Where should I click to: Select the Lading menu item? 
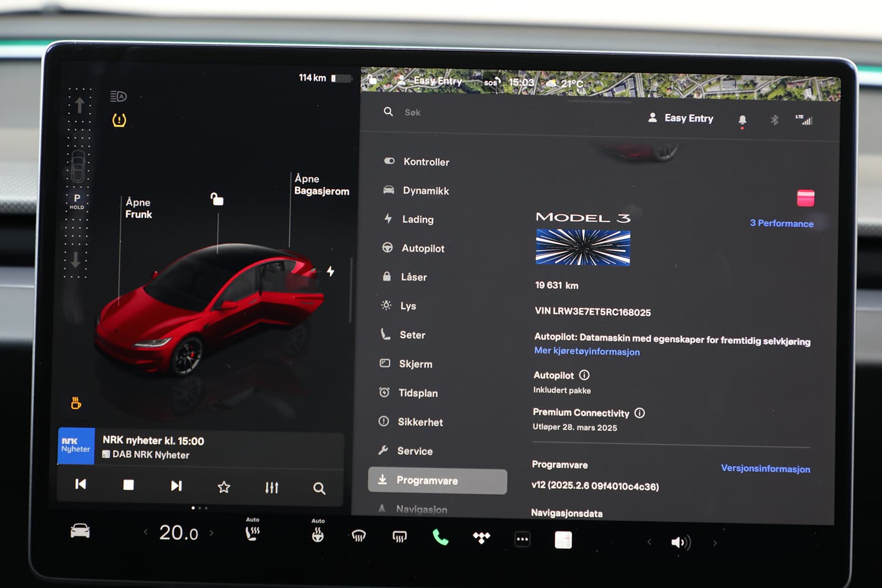(409, 219)
